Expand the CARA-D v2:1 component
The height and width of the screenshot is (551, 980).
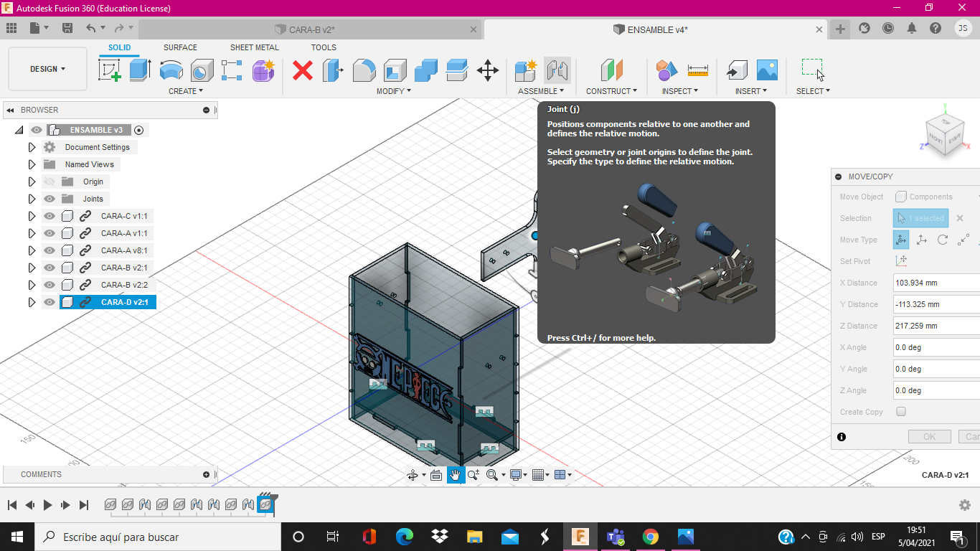pos(32,302)
